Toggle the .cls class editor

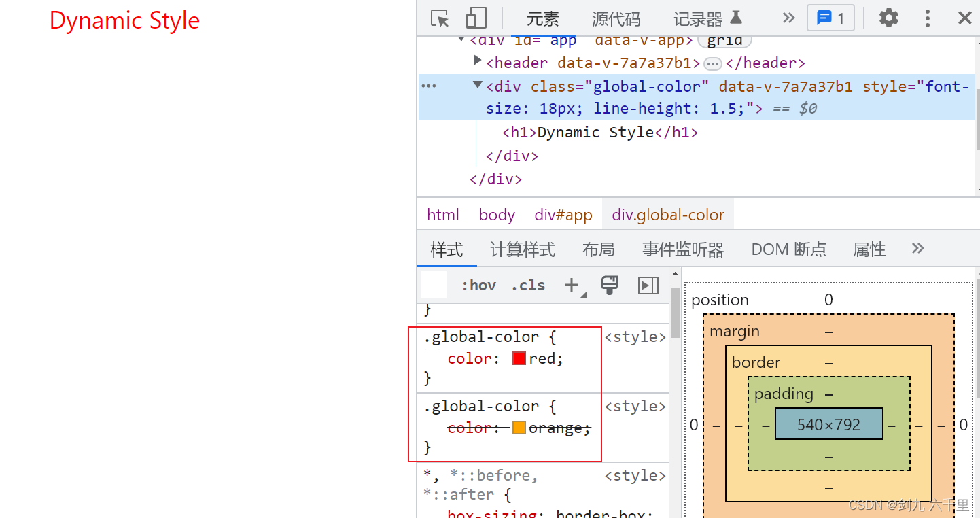528,286
